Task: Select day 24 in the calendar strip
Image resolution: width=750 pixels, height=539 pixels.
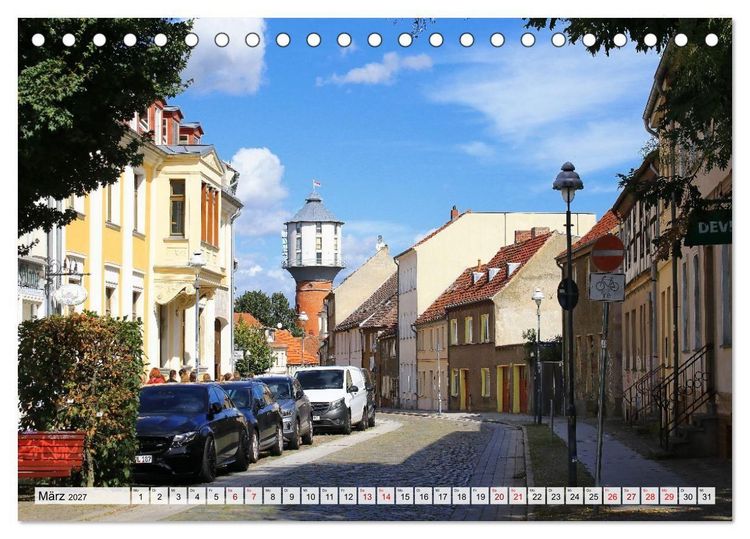Action: pos(574,495)
